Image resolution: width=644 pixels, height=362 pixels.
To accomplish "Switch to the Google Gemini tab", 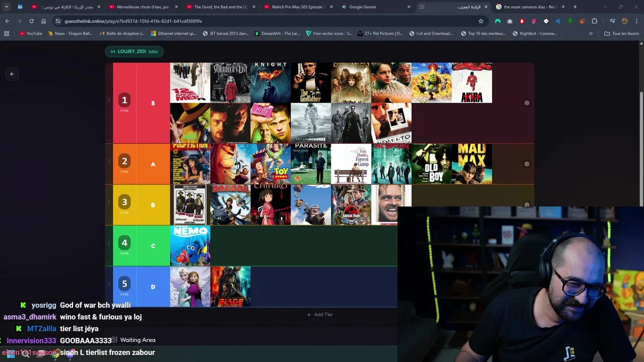I will point(376,7).
